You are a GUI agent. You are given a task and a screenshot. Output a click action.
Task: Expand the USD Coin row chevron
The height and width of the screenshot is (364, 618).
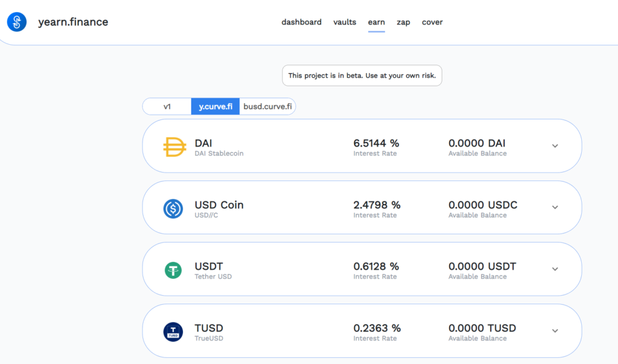555,208
